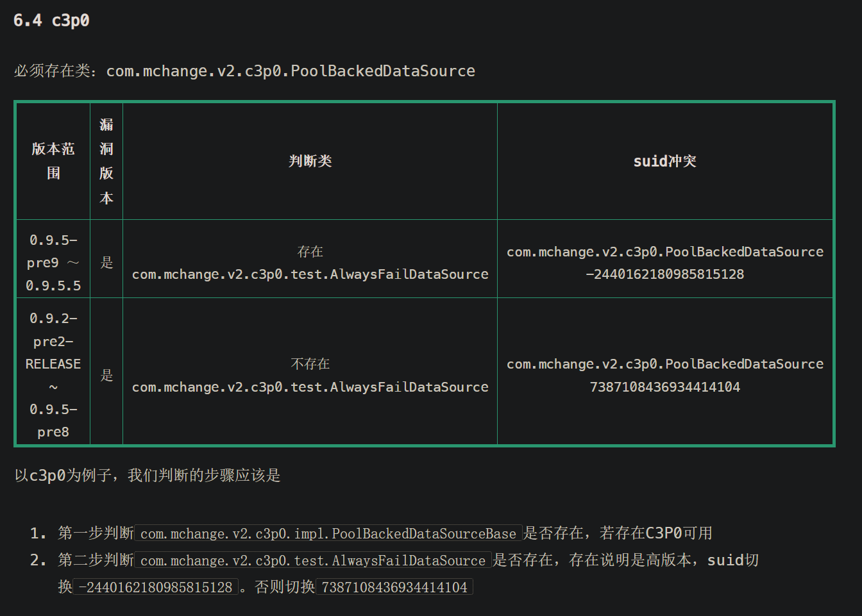This screenshot has height=616, width=862.
Task: Click the "漏洞版本" table column header
Action: coord(106,161)
